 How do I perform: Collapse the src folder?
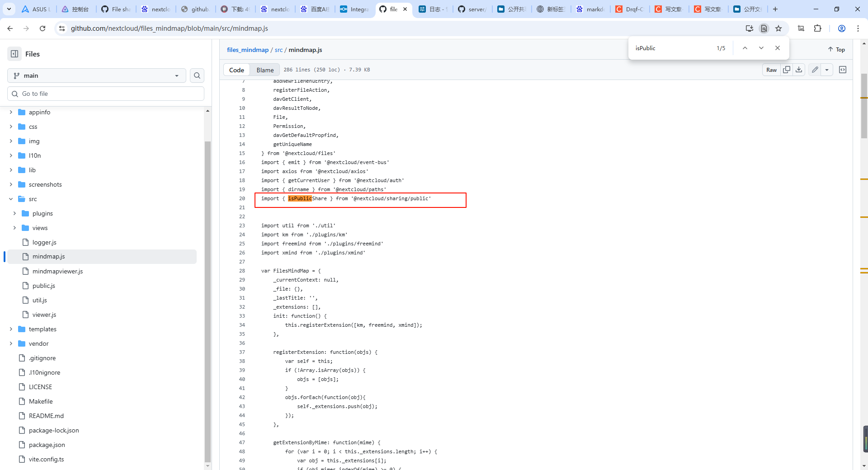click(11, 199)
